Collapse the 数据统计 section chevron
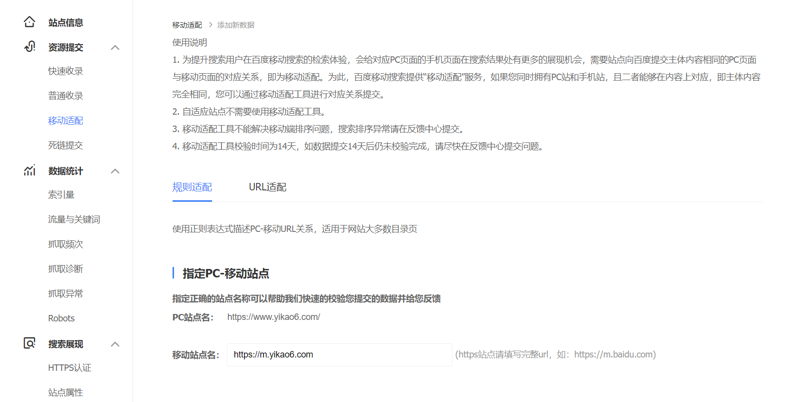 [115, 171]
